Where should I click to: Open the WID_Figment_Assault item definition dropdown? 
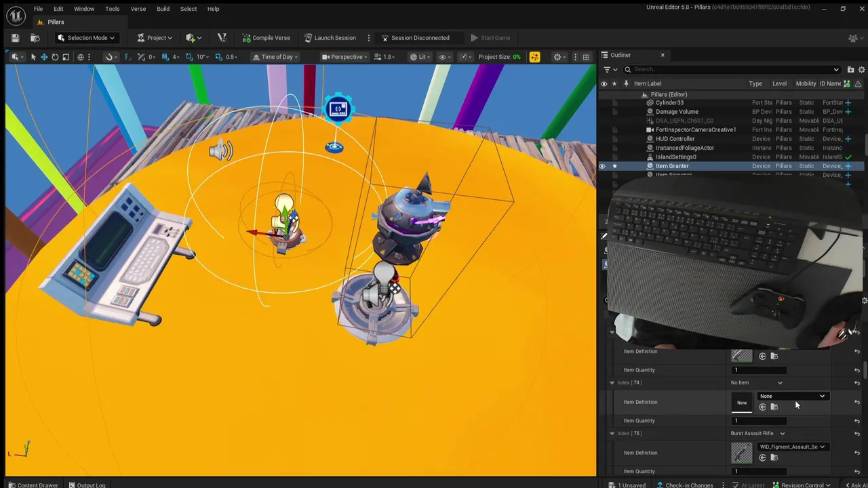click(x=793, y=447)
